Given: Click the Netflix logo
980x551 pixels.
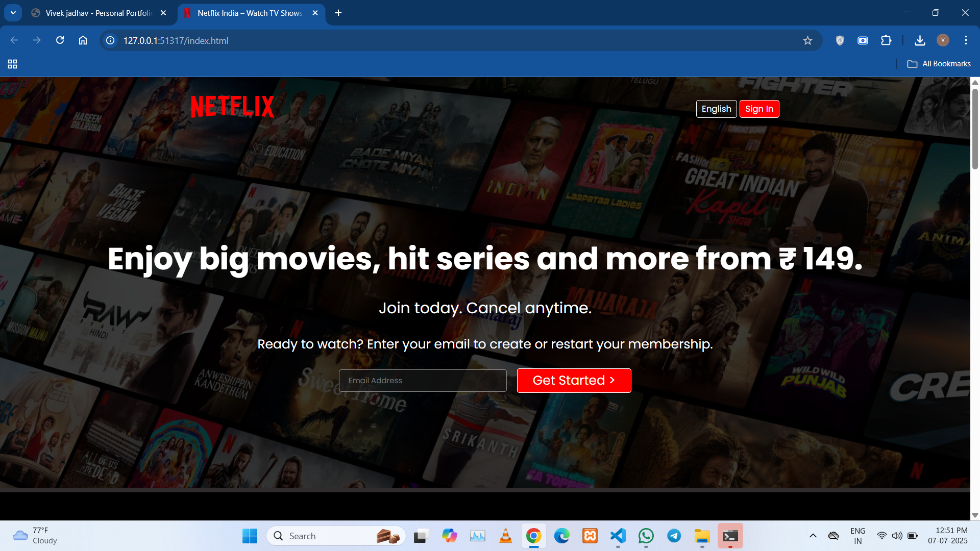Looking at the screenshot, I should pos(232,107).
